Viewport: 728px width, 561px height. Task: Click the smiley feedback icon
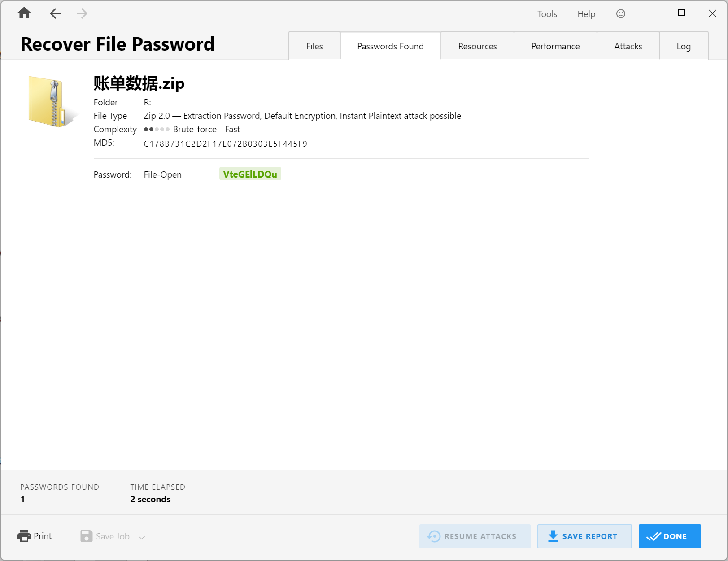pos(620,14)
